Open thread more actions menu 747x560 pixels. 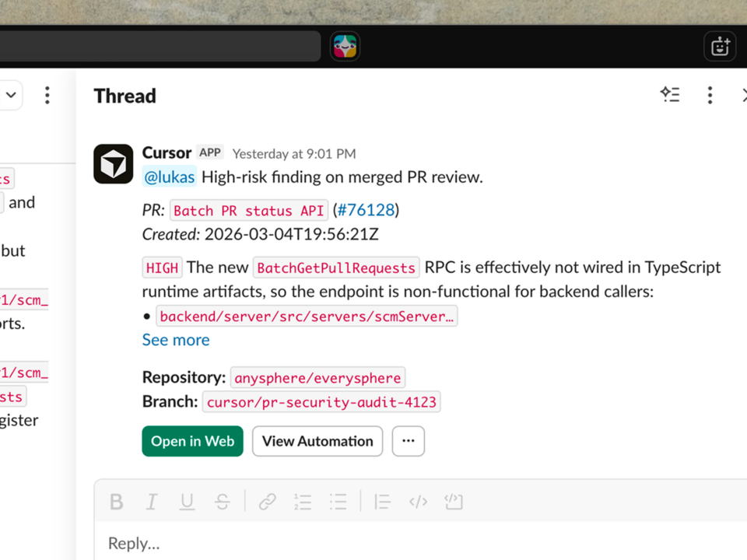pyautogui.click(x=710, y=95)
